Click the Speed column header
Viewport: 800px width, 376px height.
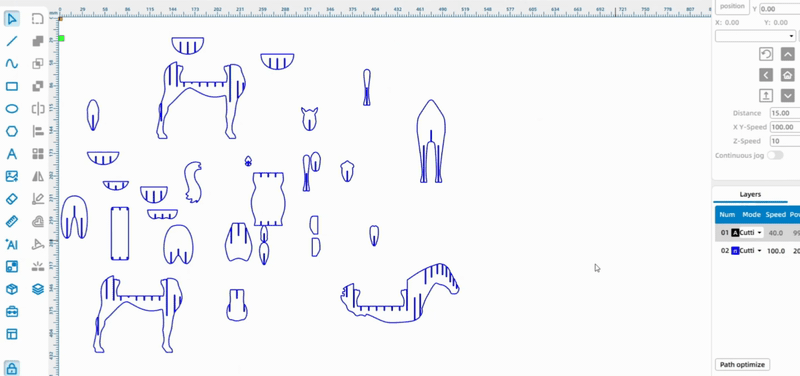tap(776, 215)
